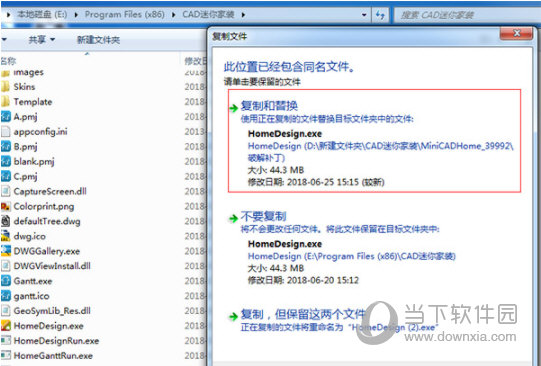
Task: Click the CaptureScreen.dll file icon
Action: 6,191
